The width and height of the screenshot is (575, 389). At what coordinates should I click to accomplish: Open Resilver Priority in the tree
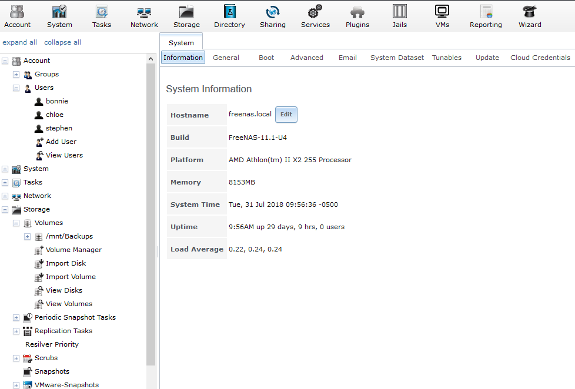[52, 345]
